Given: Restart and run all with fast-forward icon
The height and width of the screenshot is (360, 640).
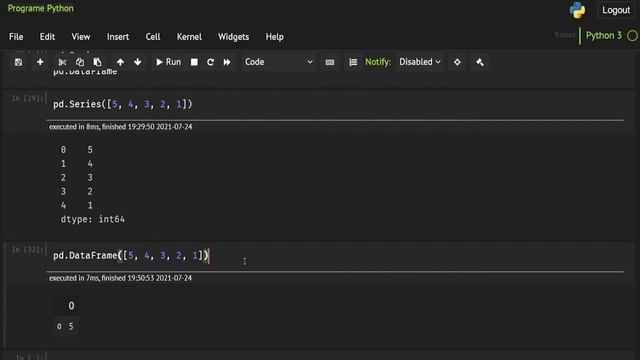Looking at the screenshot, I should [x=227, y=62].
